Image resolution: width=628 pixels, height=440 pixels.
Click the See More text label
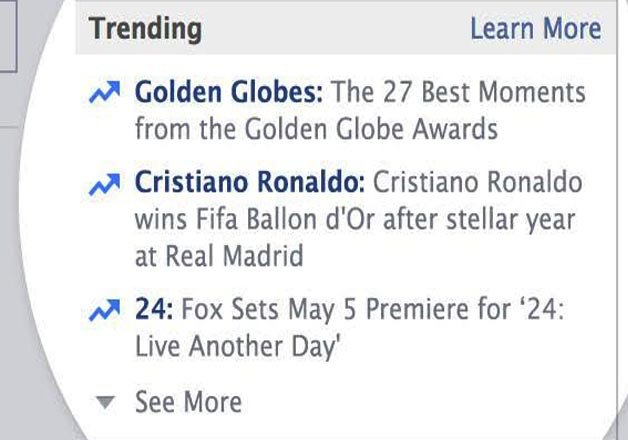[188, 402]
